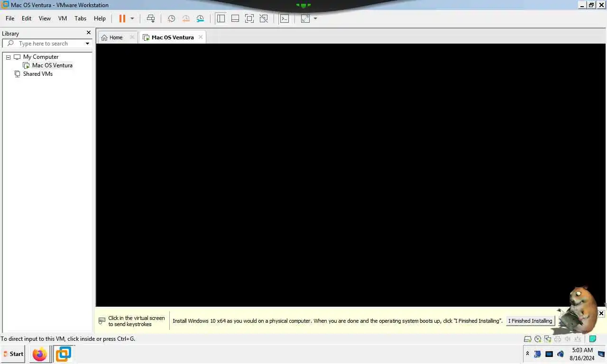
Task: Open the console view icon
Action: [284, 18]
